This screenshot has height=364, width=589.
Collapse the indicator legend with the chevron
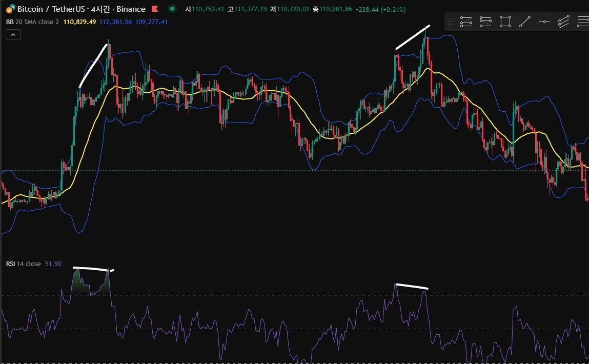(13, 34)
